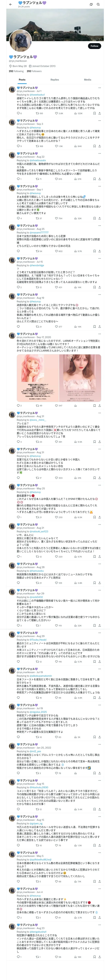Share the Aug 22 post
Screen dimensions: 110x980
pyautogui.click(x=99, y=179)
